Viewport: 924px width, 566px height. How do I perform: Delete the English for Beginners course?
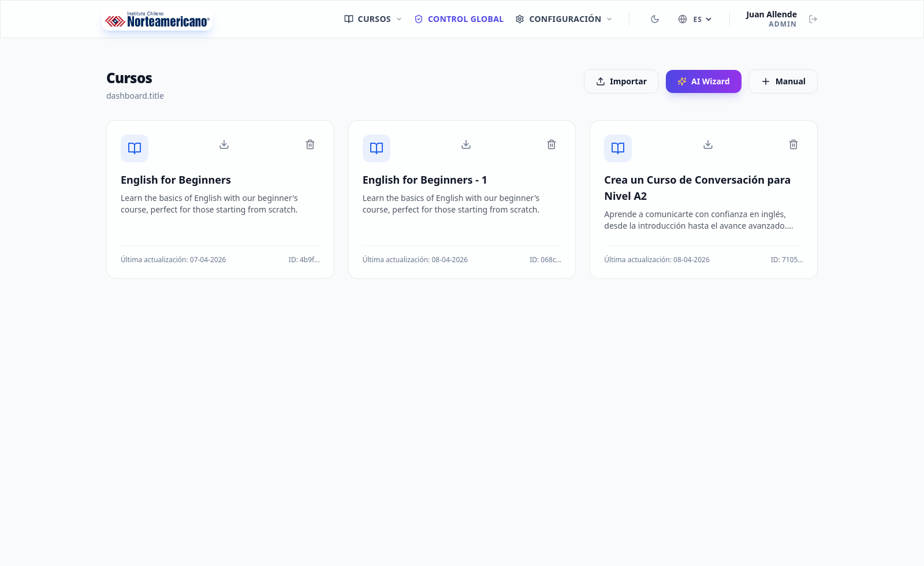click(x=310, y=144)
